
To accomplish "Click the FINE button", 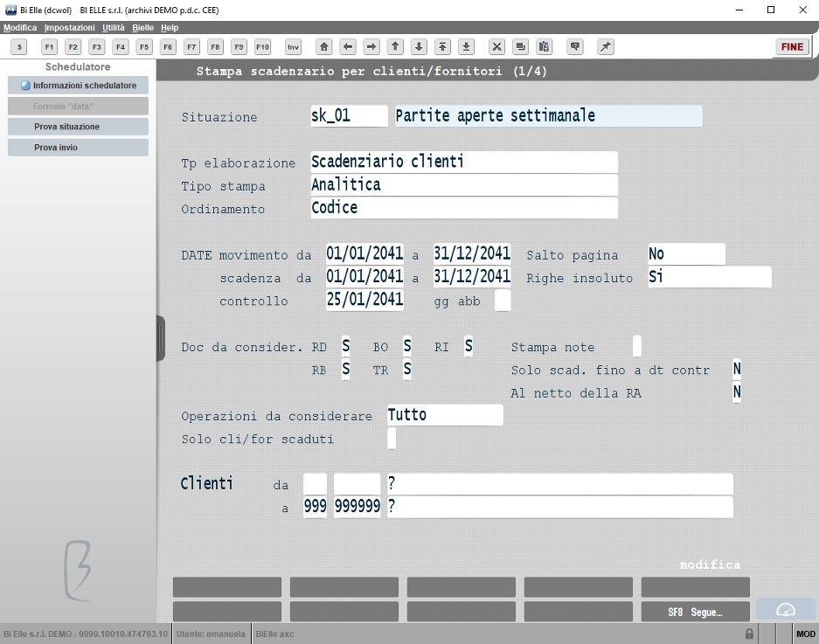I will (793, 47).
